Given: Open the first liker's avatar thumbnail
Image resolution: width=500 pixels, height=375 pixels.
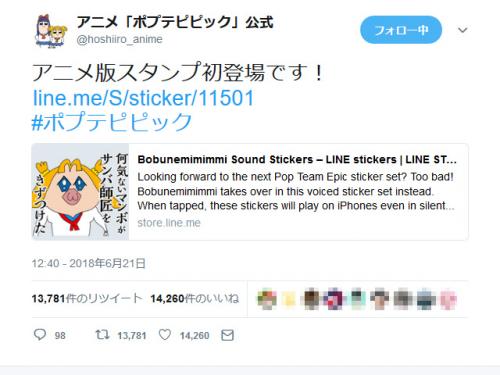Looking at the screenshot, I should (267, 299).
